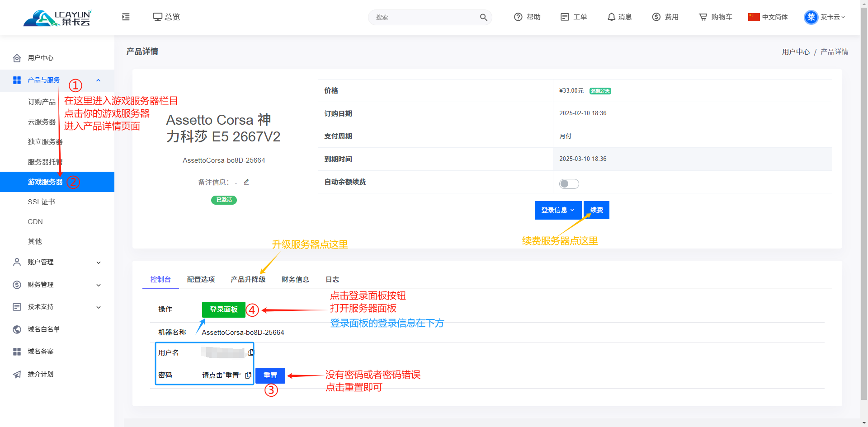The height and width of the screenshot is (427, 868).
Task: Copy the 密码 with copy icon
Action: click(248, 375)
